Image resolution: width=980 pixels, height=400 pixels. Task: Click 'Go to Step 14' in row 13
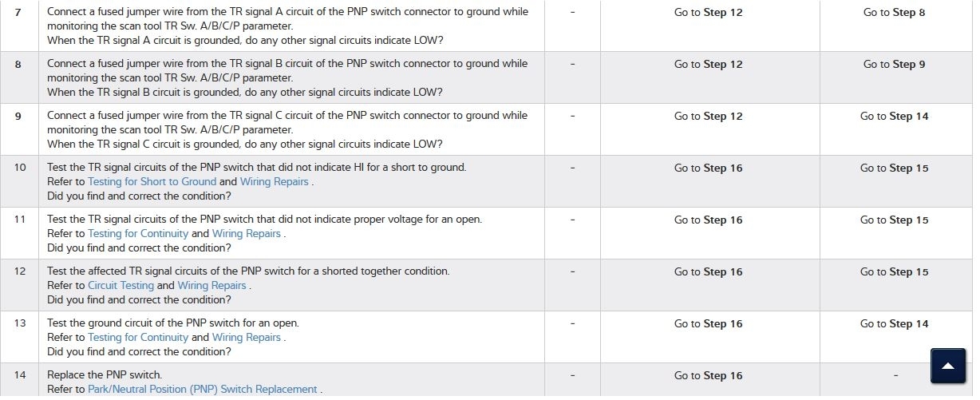click(x=894, y=324)
